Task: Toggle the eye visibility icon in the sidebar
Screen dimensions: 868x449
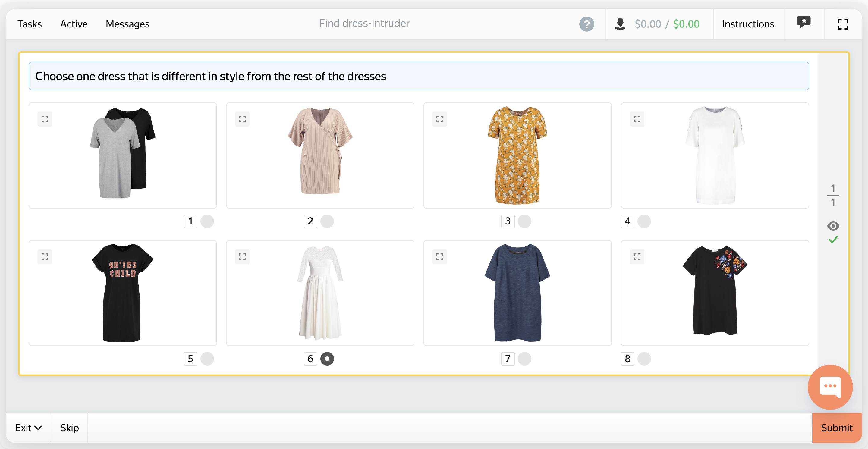Action: coord(833,226)
